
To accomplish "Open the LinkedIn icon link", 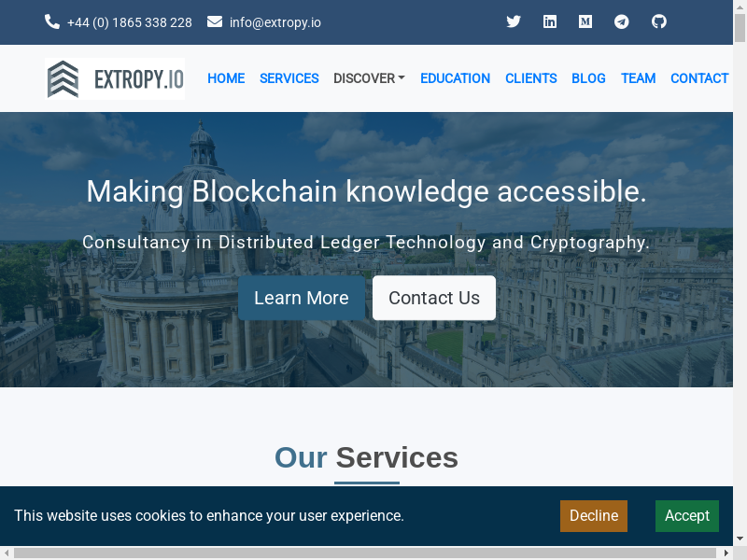I will coord(550,21).
